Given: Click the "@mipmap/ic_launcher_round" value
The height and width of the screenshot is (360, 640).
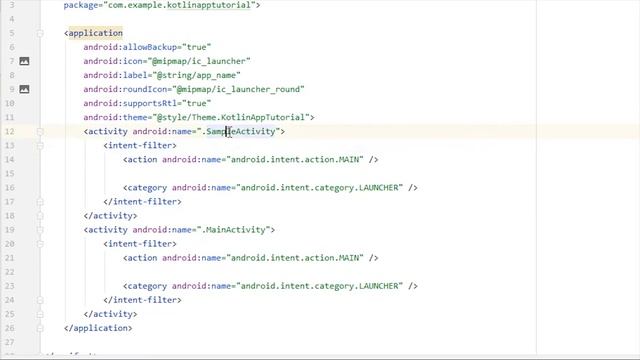Looking at the screenshot, I should (238, 89).
